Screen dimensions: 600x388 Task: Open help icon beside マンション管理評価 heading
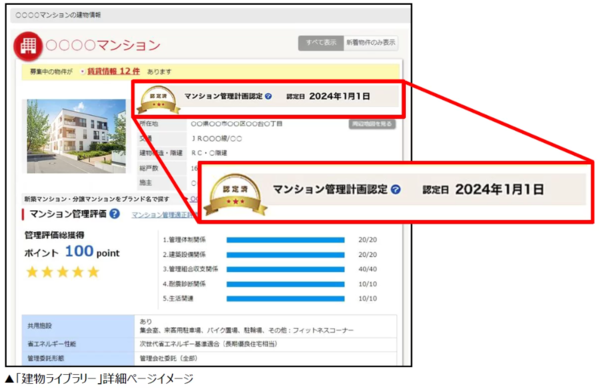(x=114, y=214)
